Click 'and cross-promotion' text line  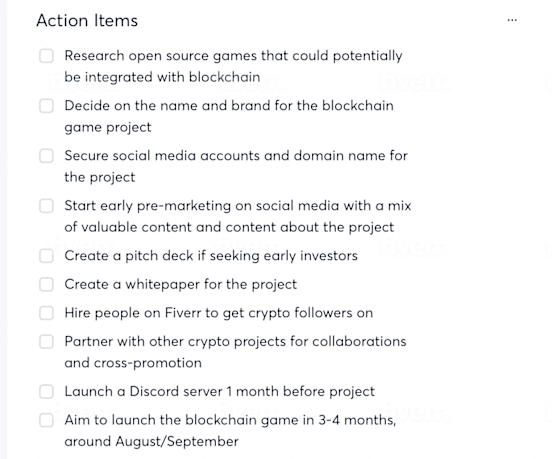(133, 363)
